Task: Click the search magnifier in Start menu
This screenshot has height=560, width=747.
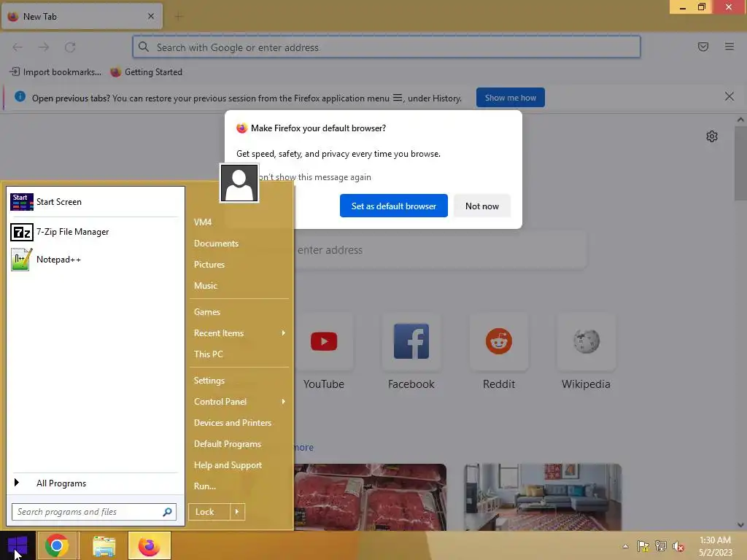Action: pyautogui.click(x=167, y=512)
